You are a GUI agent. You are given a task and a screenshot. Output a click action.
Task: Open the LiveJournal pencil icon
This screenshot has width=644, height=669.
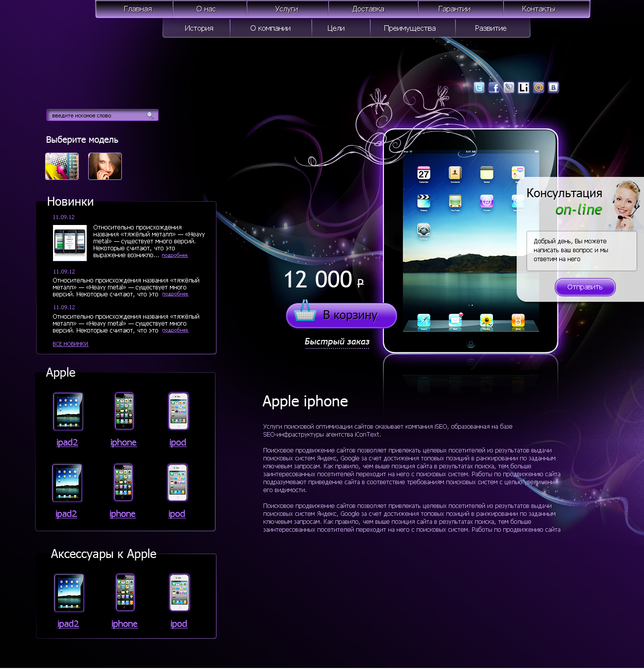[x=509, y=88]
